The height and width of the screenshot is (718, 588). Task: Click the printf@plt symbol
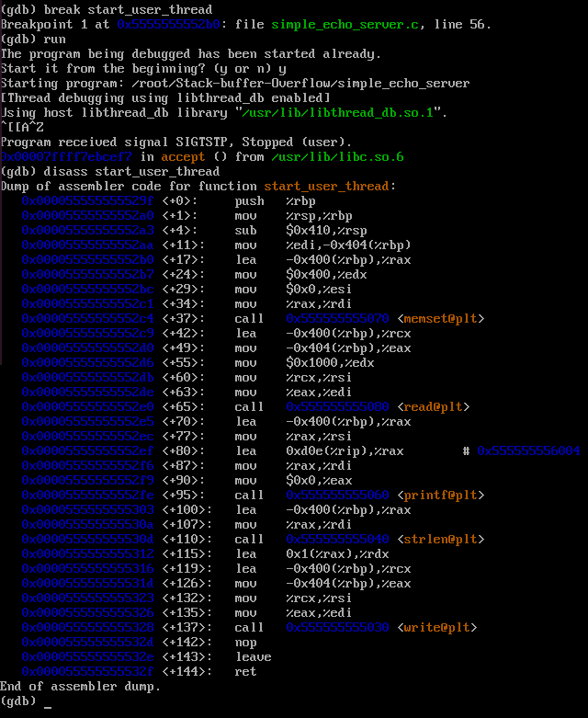click(x=440, y=495)
